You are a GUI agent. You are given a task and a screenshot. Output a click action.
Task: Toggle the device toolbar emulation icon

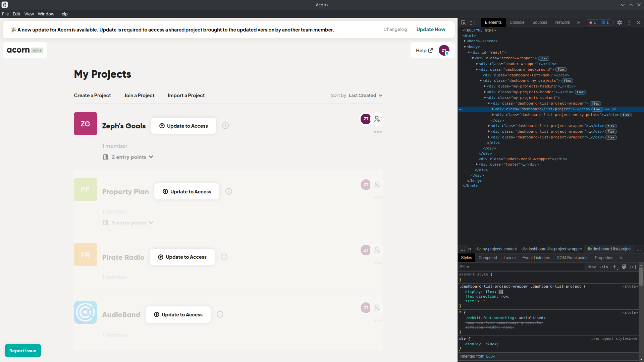point(472,22)
